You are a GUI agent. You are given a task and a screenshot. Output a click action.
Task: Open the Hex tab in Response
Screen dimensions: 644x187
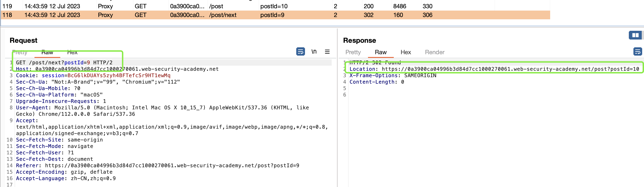click(x=405, y=52)
